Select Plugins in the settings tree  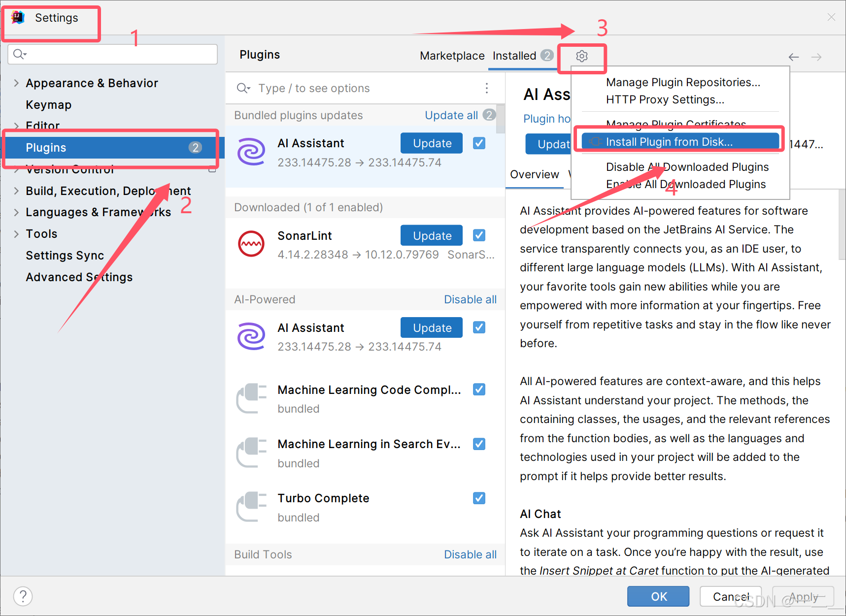112,148
